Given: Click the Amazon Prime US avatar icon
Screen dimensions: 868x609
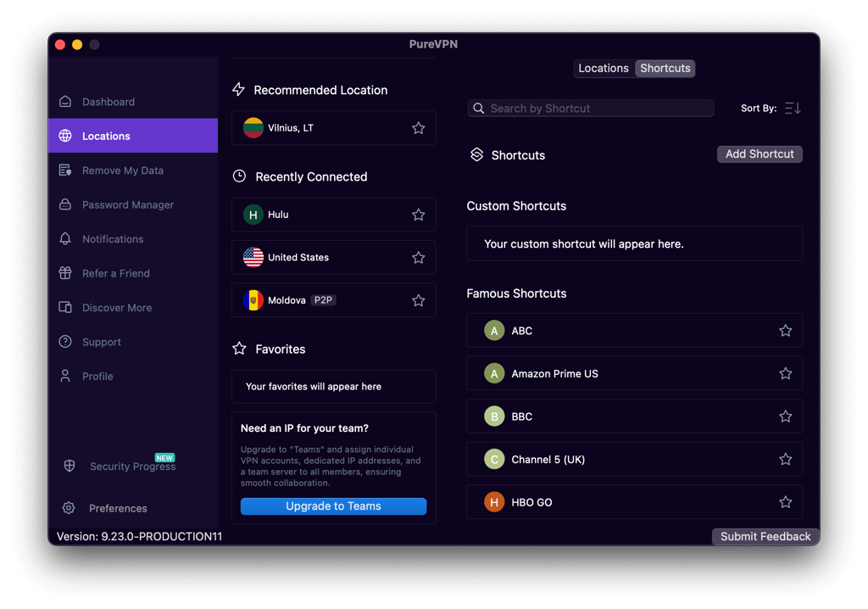Looking at the screenshot, I should click(x=494, y=373).
